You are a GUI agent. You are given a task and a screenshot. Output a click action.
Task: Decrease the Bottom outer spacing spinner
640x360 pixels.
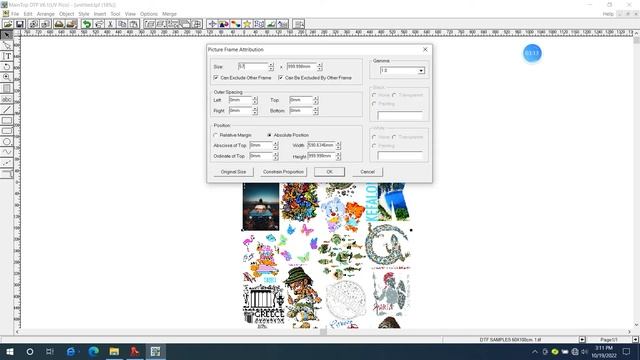(x=316, y=113)
